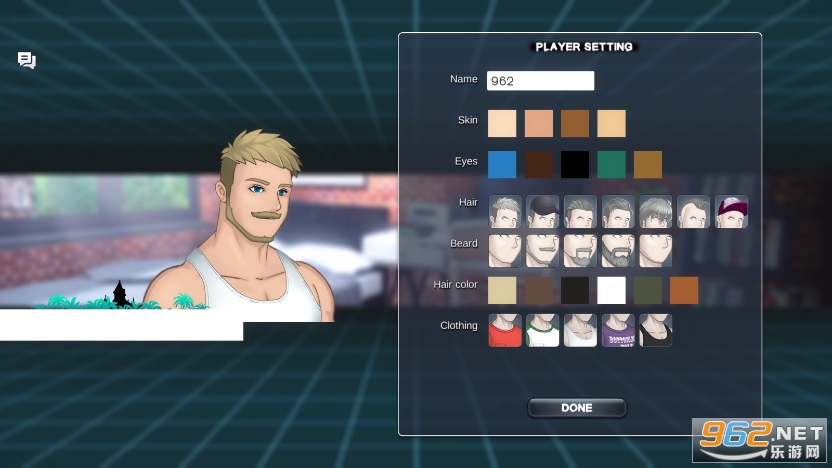Choose the black tank top clothing
The image size is (832, 468).
[x=655, y=331]
